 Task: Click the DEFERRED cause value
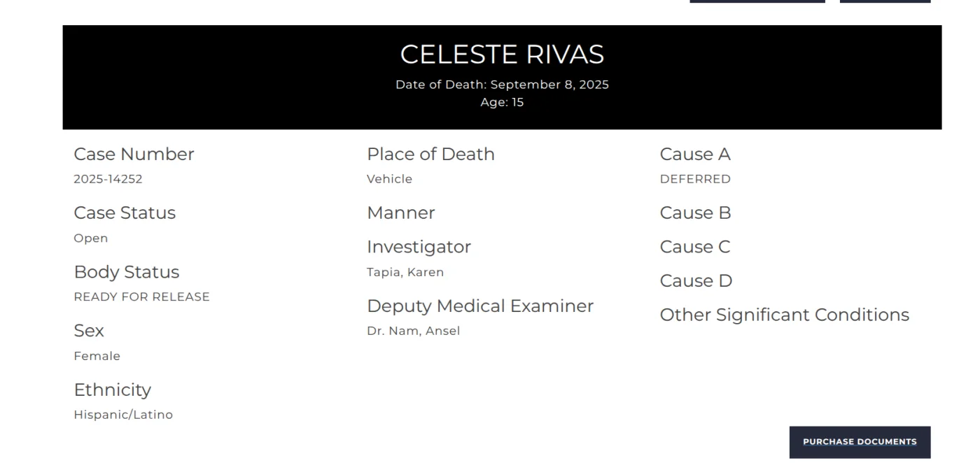[x=695, y=179]
